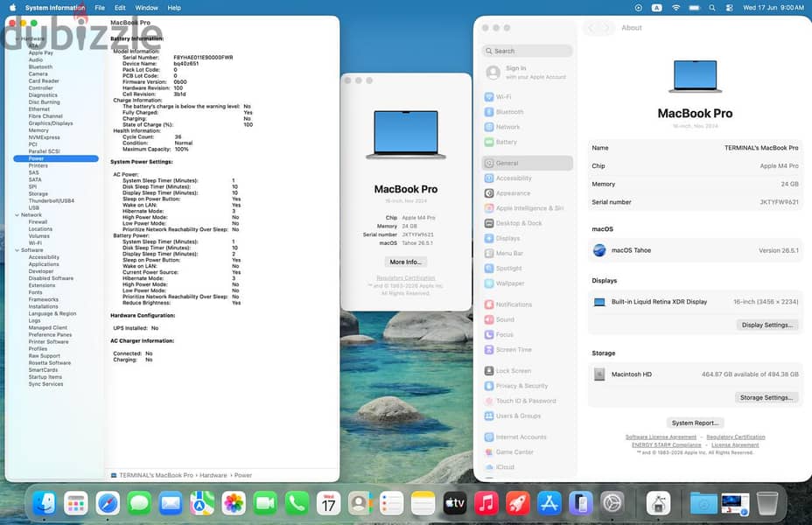The width and height of the screenshot is (812, 525).
Task: Click Sign in with your Apple Account
Action: (x=527, y=73)
